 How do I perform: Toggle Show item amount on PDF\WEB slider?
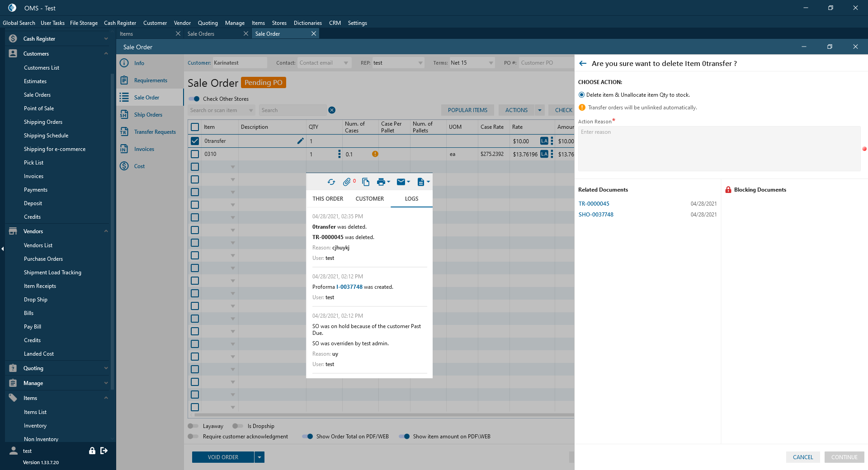404,437
